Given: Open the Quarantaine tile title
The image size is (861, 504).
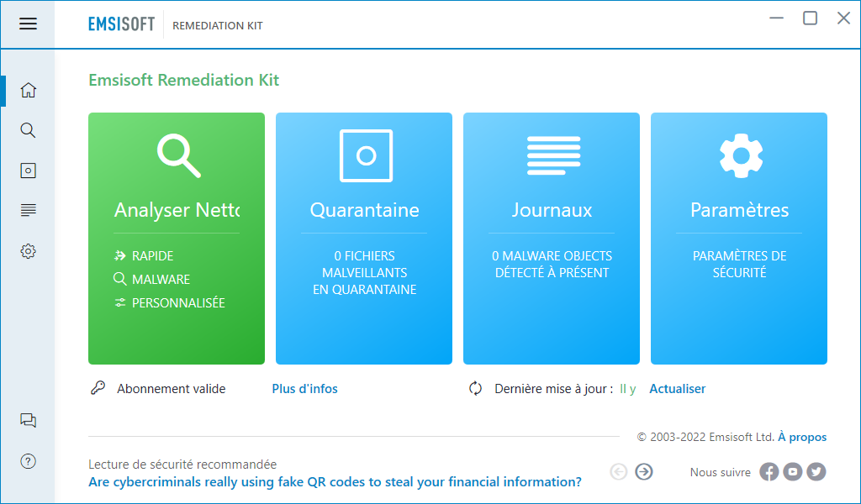Looking at the screenshot, I should [x=365, y=210].
